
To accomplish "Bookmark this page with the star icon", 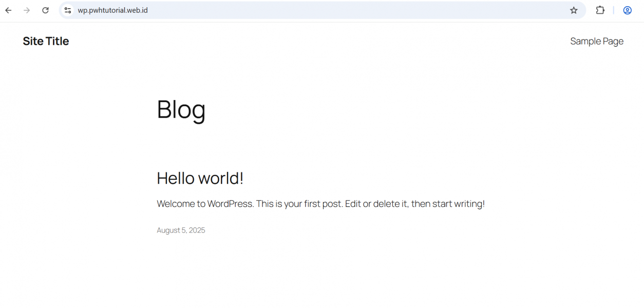I will click(x=574, y=10).
